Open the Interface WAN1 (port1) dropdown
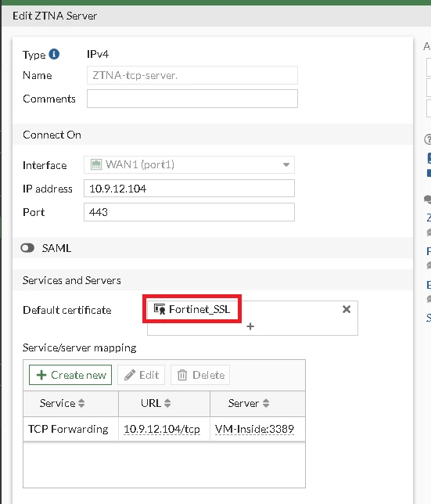The width and height of the screenshot is (431, 504). [x=189, y=165]
